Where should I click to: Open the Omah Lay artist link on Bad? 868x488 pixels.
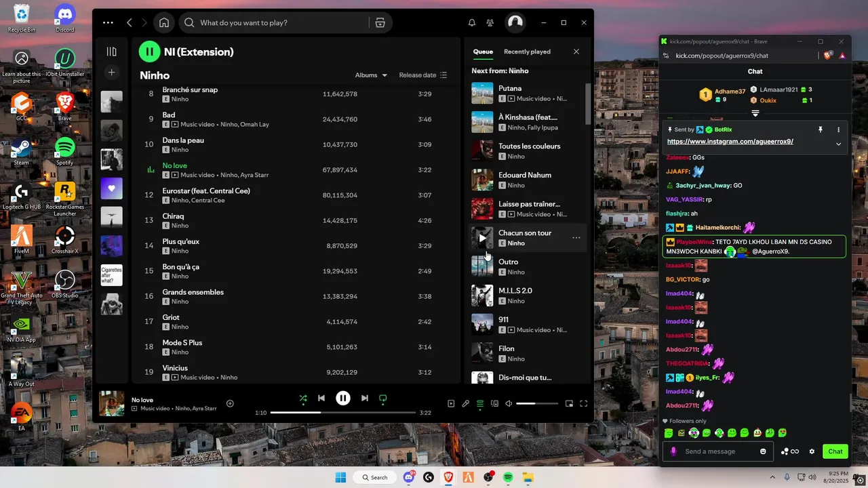pyautogui.click(x=255, y=125)
